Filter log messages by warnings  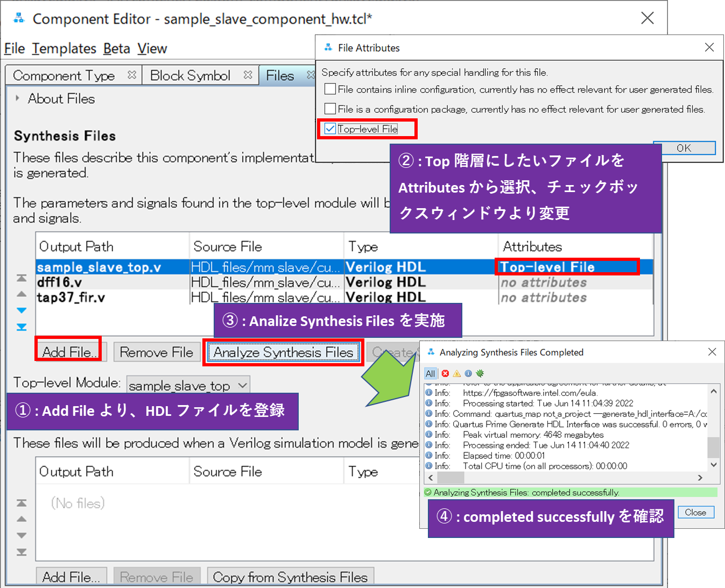456,373
